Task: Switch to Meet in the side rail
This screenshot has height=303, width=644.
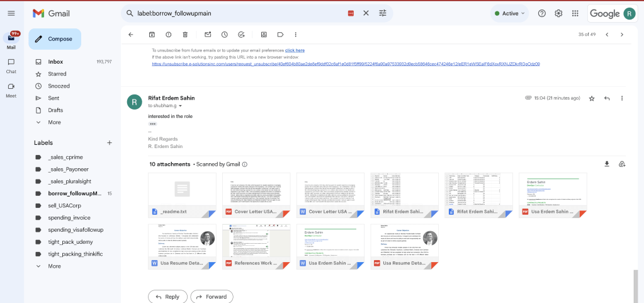Action: point(11,90)
